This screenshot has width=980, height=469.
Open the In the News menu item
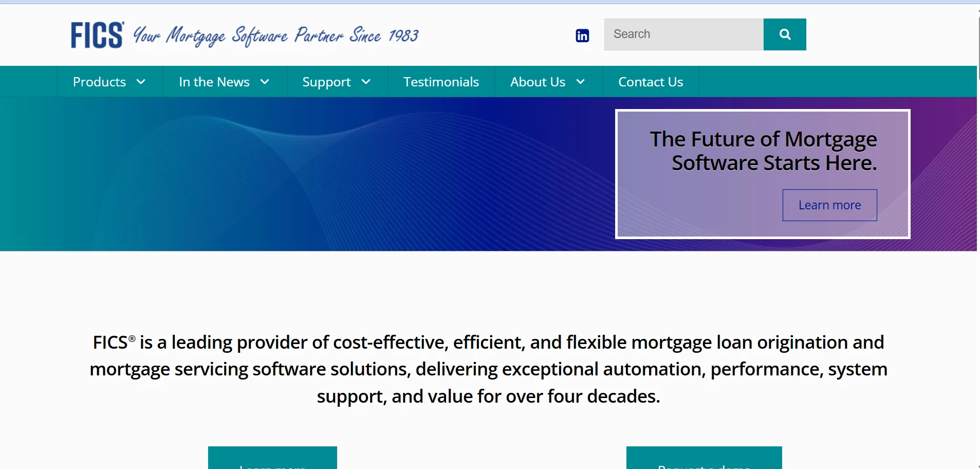coord(214,82)
